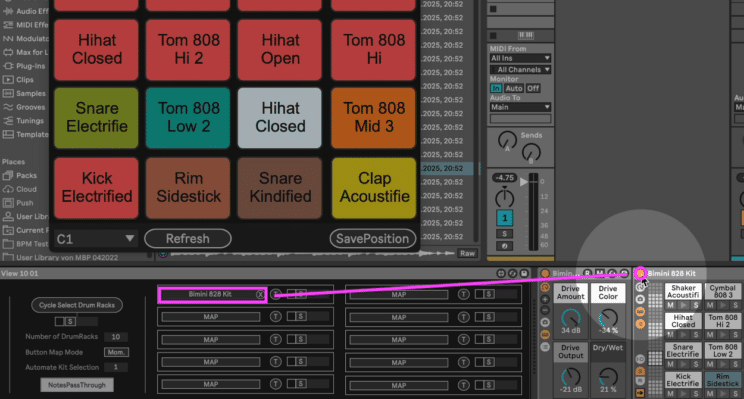Screen dimensions: 744x399
Task: Toggle track activator button 1
Action: point(504,218)
